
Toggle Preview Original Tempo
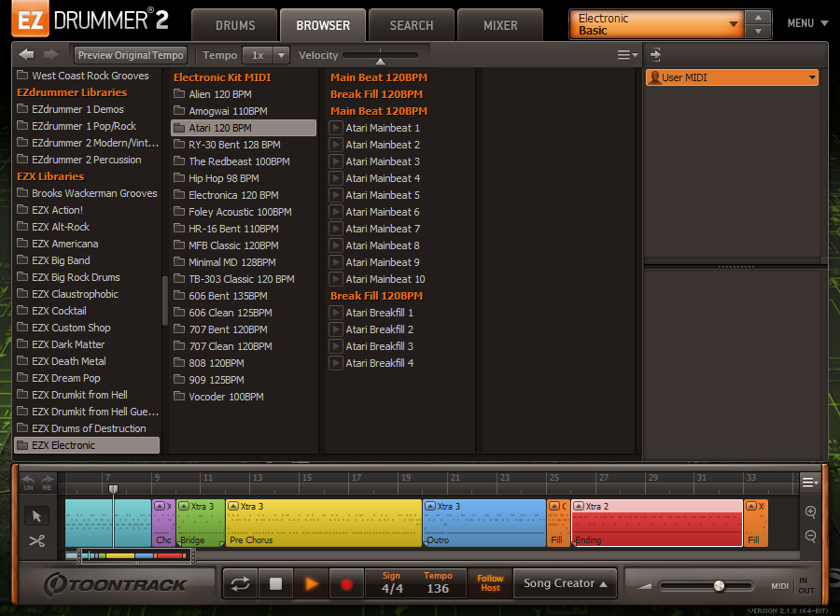pos(131,55)
